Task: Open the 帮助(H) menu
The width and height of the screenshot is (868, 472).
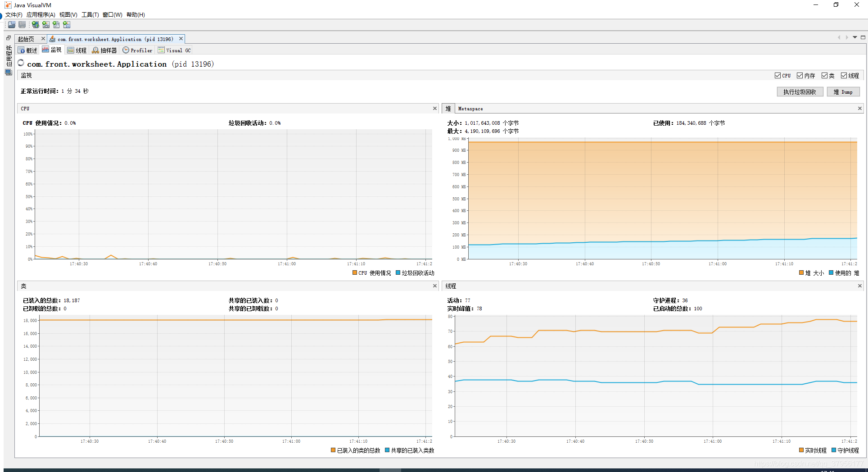Action: (136, 14)
